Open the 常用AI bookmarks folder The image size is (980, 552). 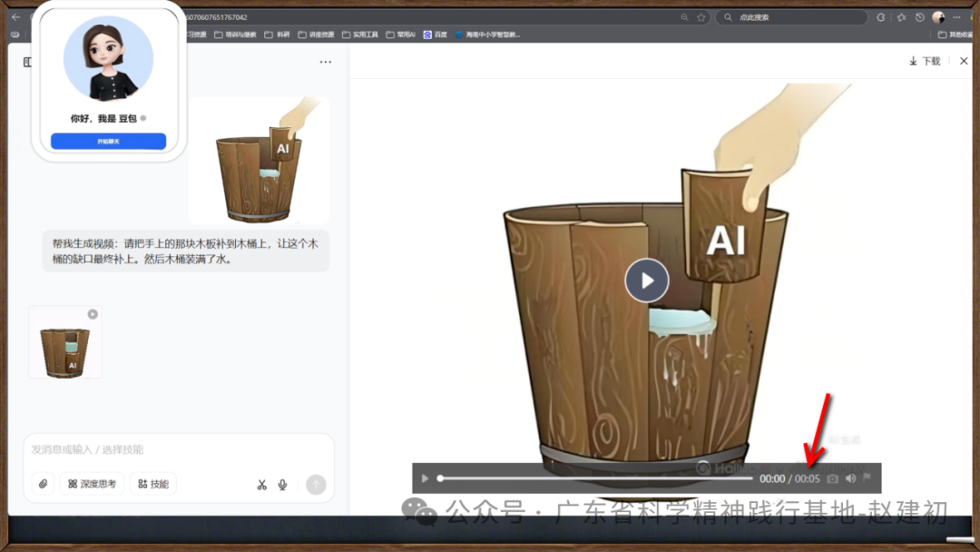tap(400, 34)
